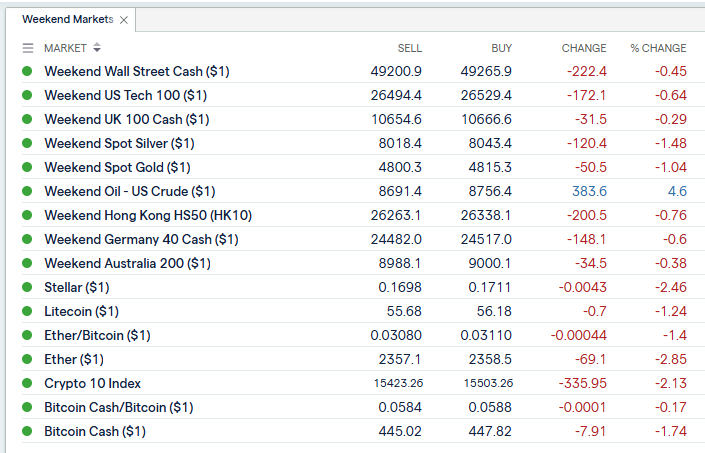Click Litecoin buy price 56.18
The height and width of the screenshot is (453, 705).
point(494,311)
